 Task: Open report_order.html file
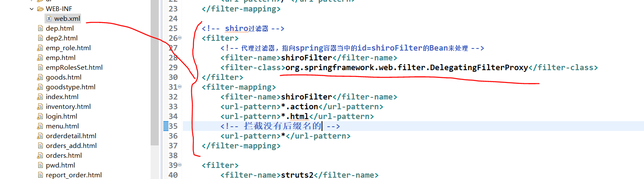coord(74,175)
